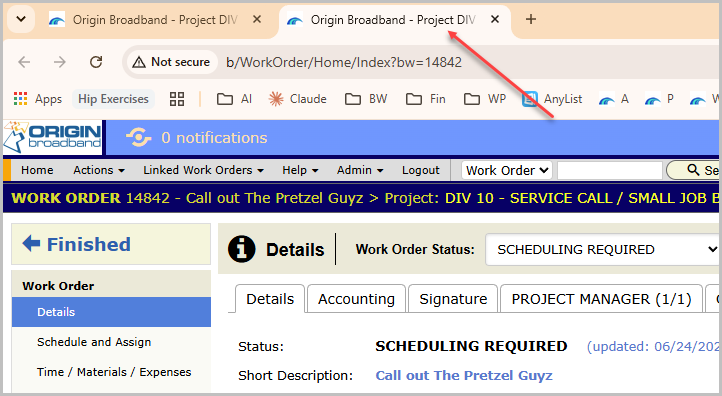Screen dimensions: 722x396
Task: Go forward in browser history
Action: pos(60,62)
